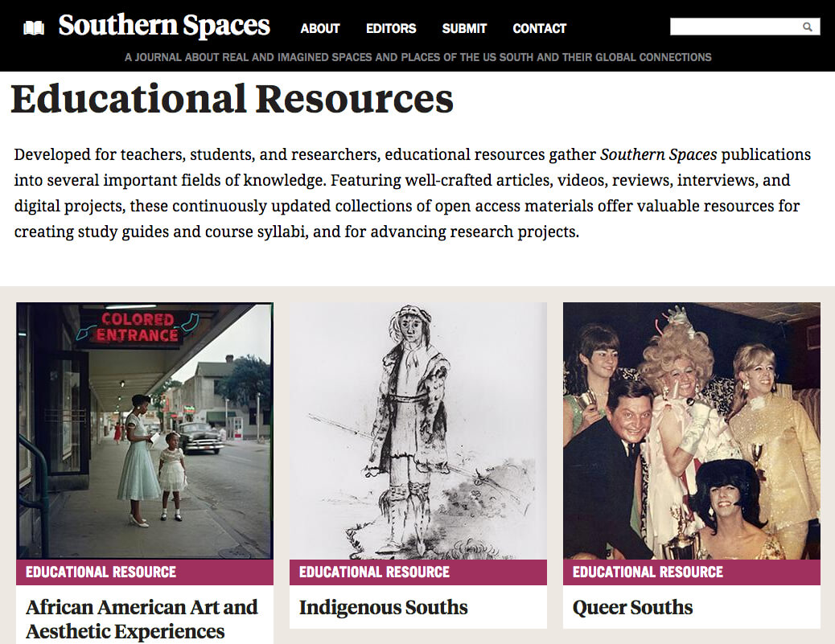This screenshot has width=835, height=644.
Task: Open the Indigenous Souths title link
Action: pyautogui.click(x=383, y=607)
